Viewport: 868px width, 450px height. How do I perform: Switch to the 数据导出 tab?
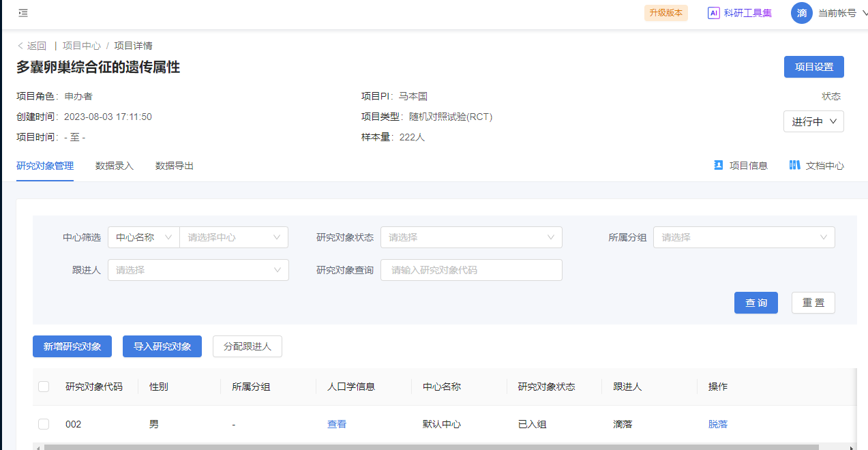coord(175,166)
